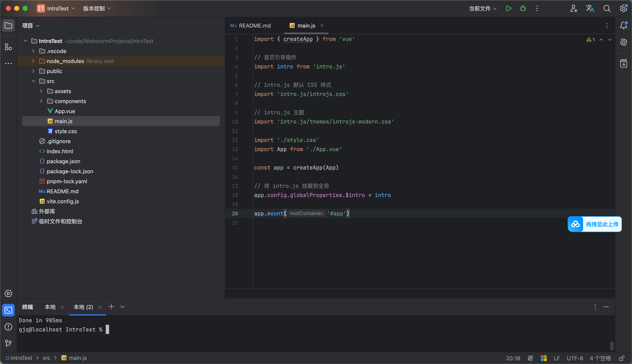Open the notifications bell icon
The width and height of the screenshot is (632, 364).
(x=623, y=25)
